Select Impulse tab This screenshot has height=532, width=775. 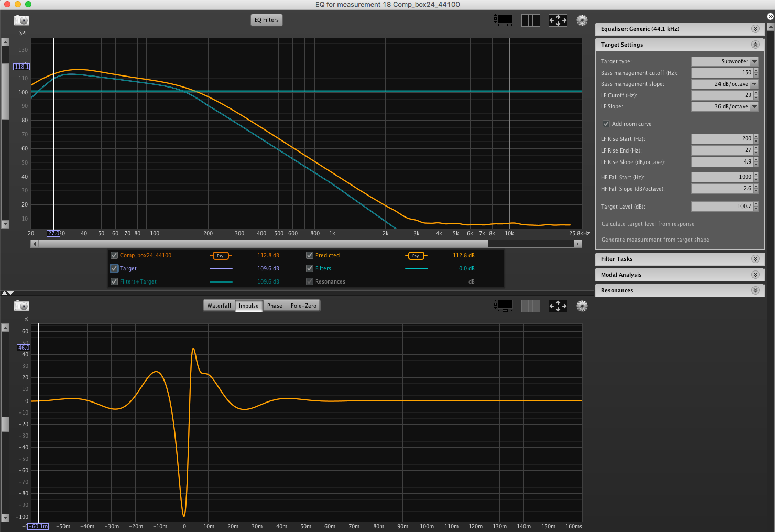(x=249, y=306)
